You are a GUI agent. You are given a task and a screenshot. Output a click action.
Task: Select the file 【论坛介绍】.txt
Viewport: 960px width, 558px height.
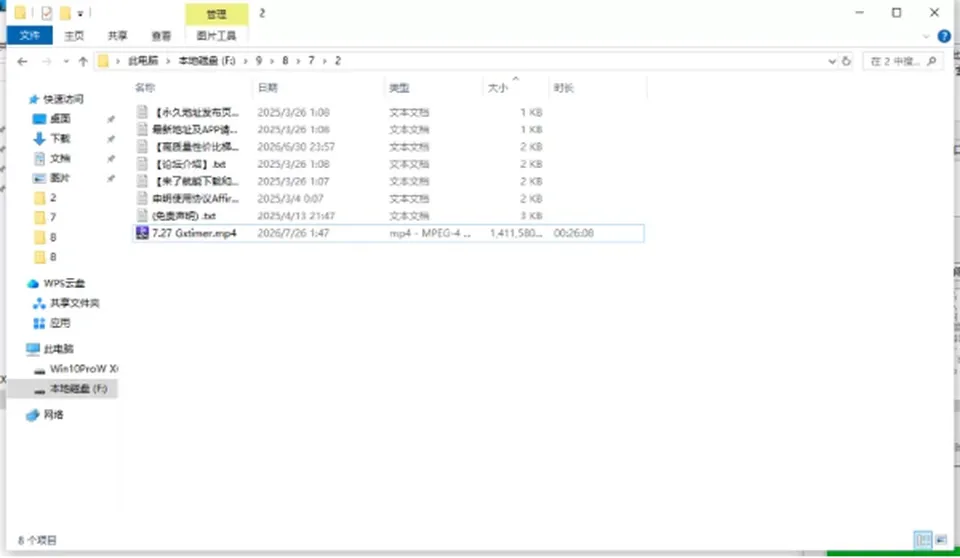(189, 164)
